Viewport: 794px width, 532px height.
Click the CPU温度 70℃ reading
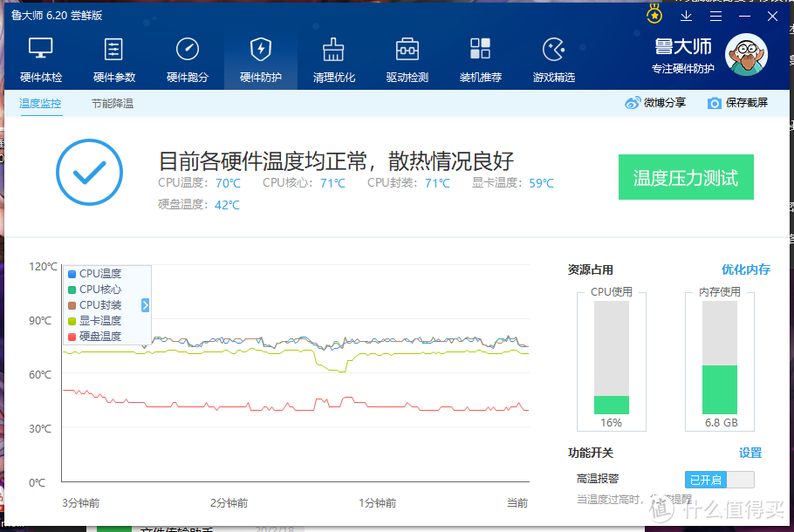click(x=200, y=183)
